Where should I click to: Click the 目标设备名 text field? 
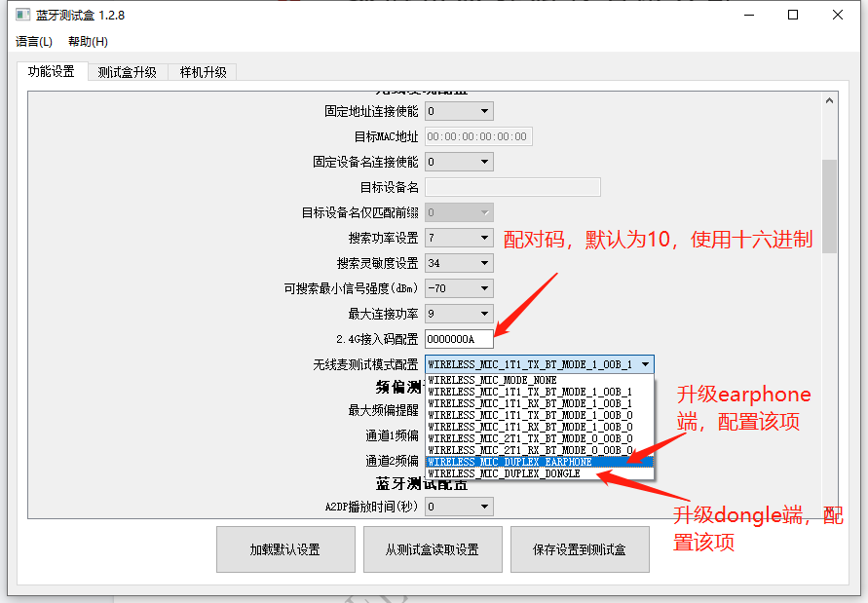[x=512, y=187]
